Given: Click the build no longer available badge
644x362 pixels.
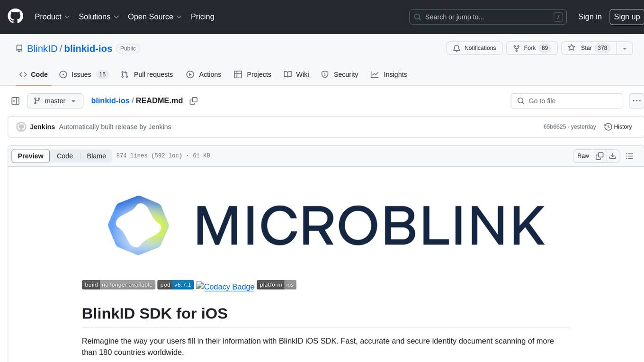Looking at the screenshot, I should point(118,285).
